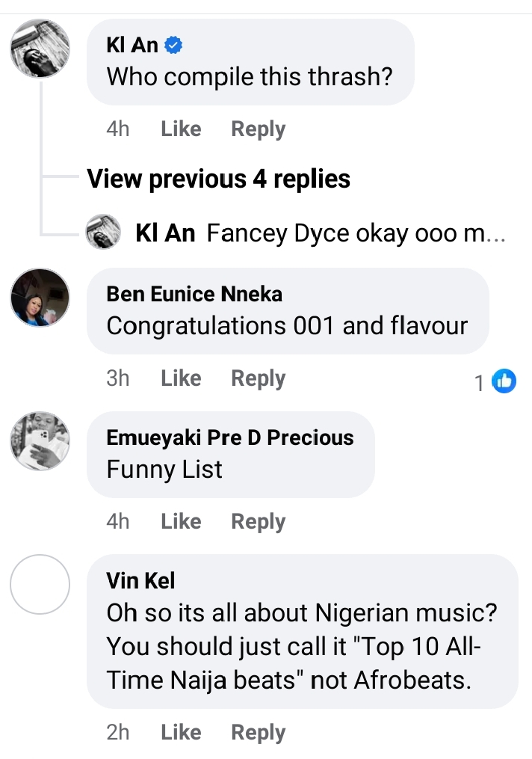Like Kl An's "thrash" comment

point(181,129)
